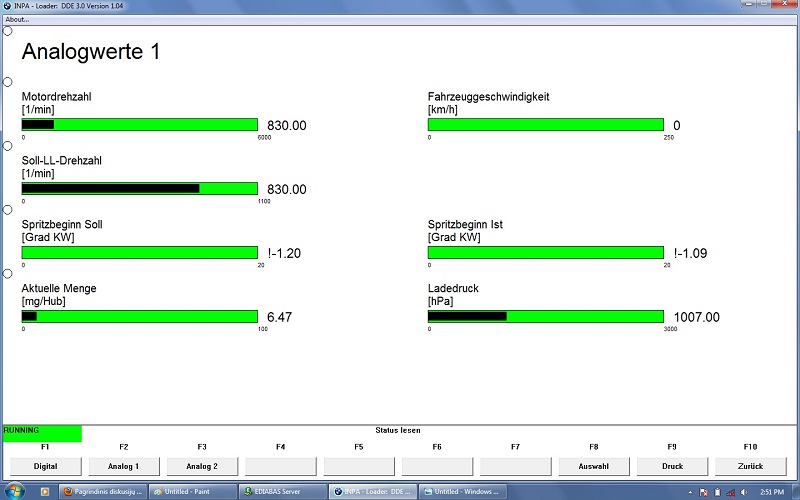Screen dimensions: 800x500
Task: Click the green RUNNING status indicator
Action: [x=41, y=433]
